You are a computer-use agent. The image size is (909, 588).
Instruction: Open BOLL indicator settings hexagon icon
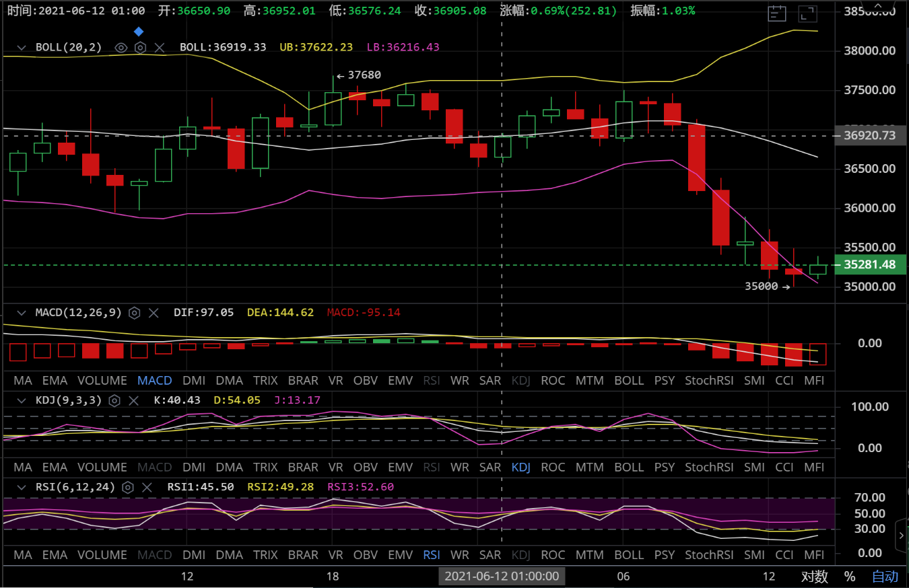click(140, 47)
